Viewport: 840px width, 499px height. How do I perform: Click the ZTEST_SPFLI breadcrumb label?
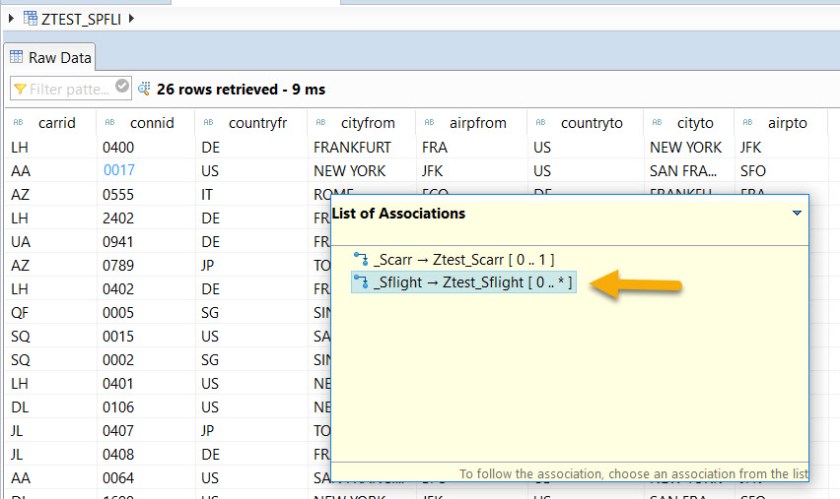82,18
